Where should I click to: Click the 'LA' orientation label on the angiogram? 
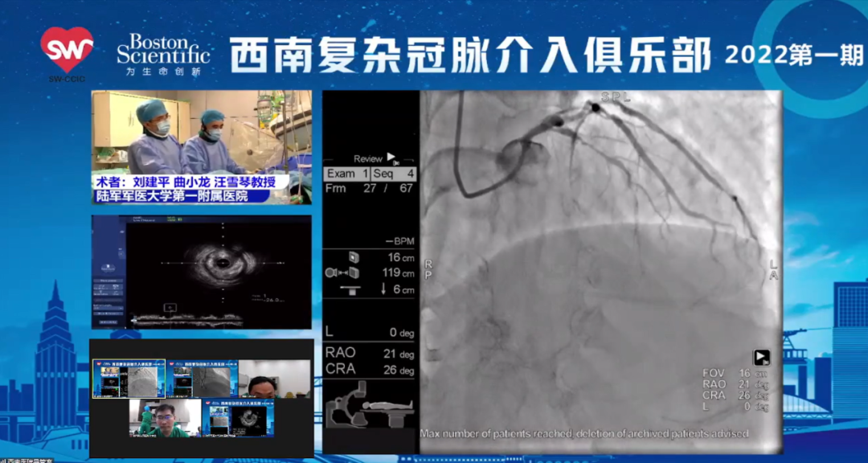(773, 271)
